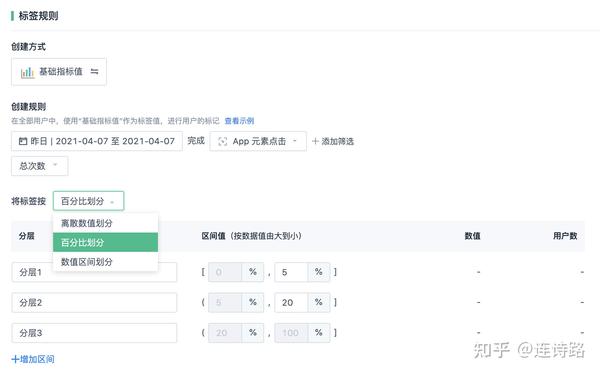Screen dimensions: 600x374
Task: Click the App 元素点击 event icon
Action: (x=222, y=142)
